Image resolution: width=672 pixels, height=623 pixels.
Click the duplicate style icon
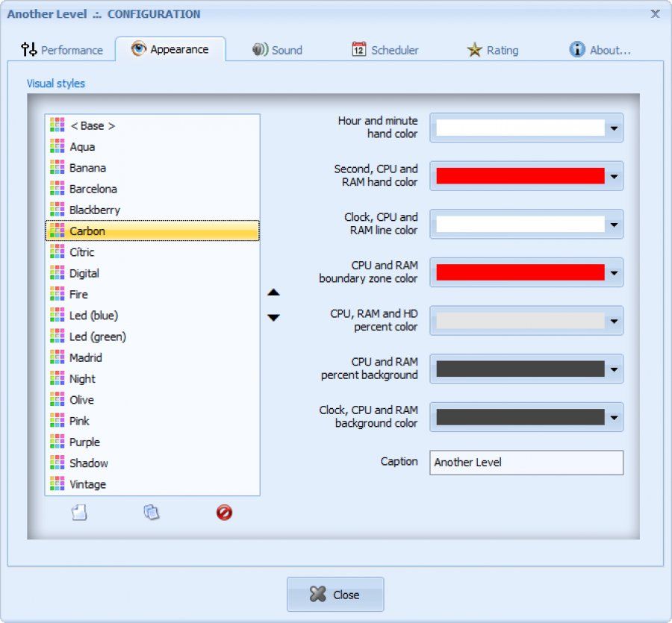point(152,513)
